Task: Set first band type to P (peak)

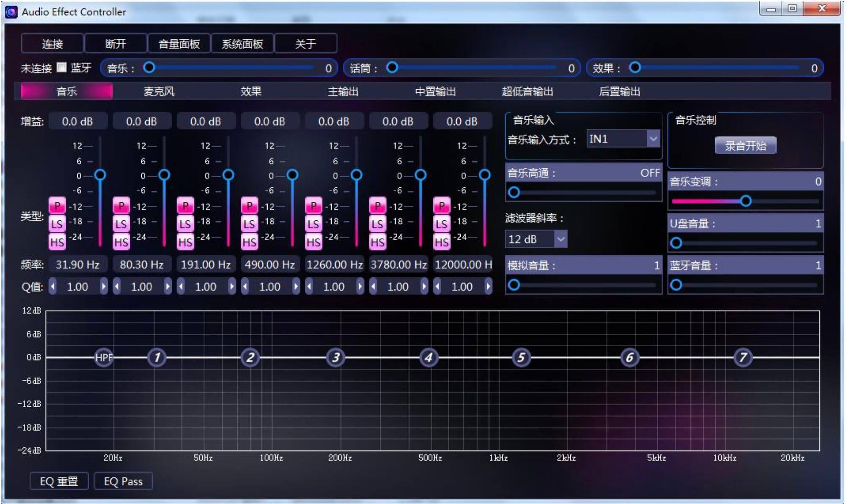Action: click(x=57, y=206)
